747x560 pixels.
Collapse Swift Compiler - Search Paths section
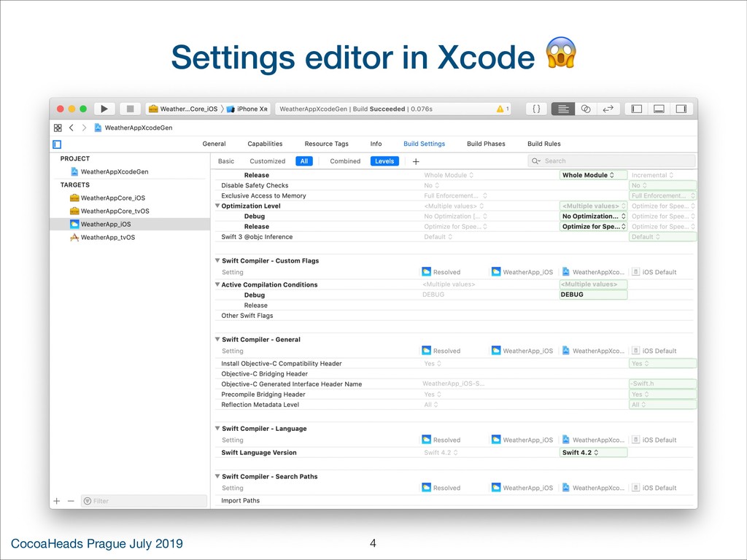coord(217,476)
